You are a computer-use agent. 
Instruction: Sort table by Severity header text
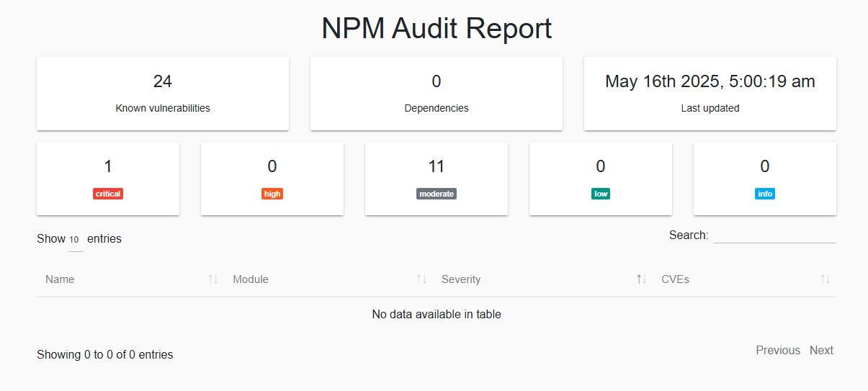pos(461,279)
